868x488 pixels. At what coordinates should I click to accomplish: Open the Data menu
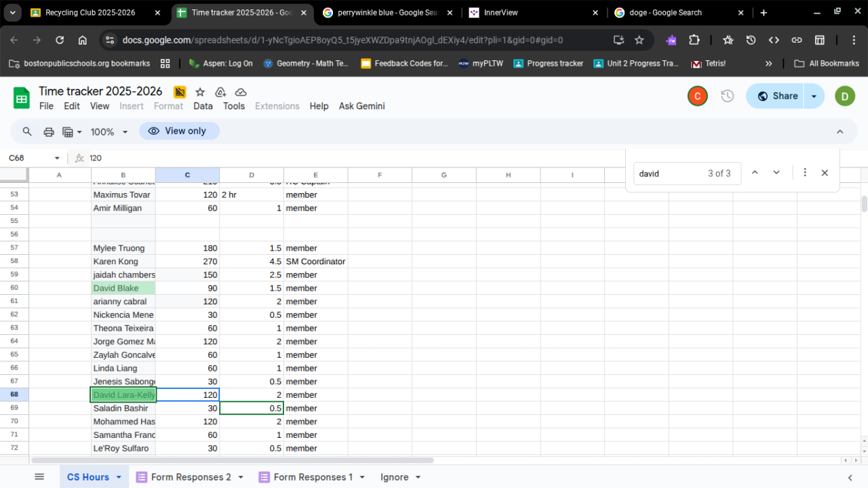pos(203,106)
